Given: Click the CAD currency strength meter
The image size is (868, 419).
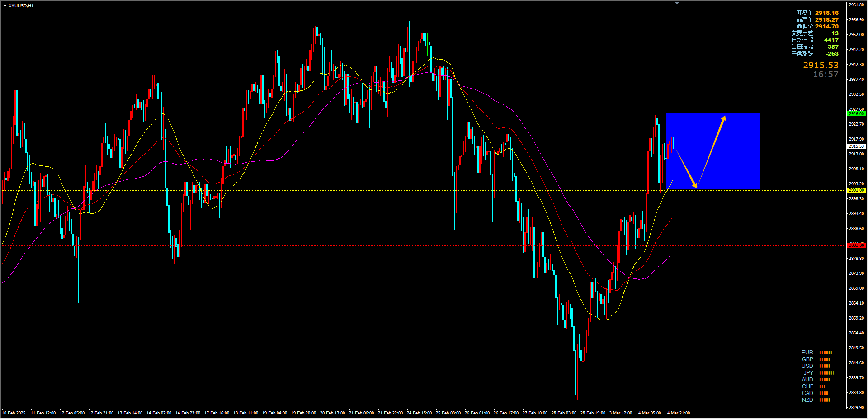Looking at the screenshot, I should 824,393.
